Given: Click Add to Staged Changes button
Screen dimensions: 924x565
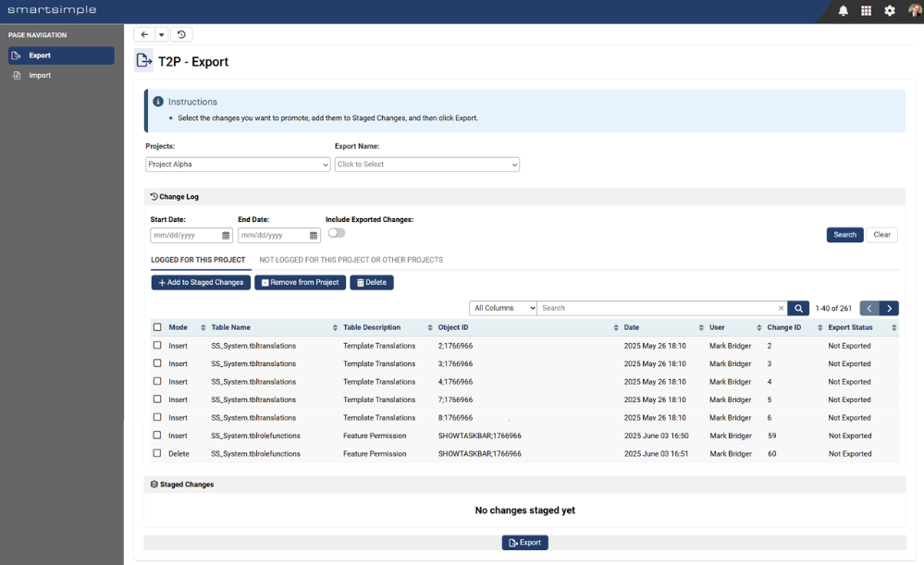Looking at the screenshot, I should [x=201, y=283].
